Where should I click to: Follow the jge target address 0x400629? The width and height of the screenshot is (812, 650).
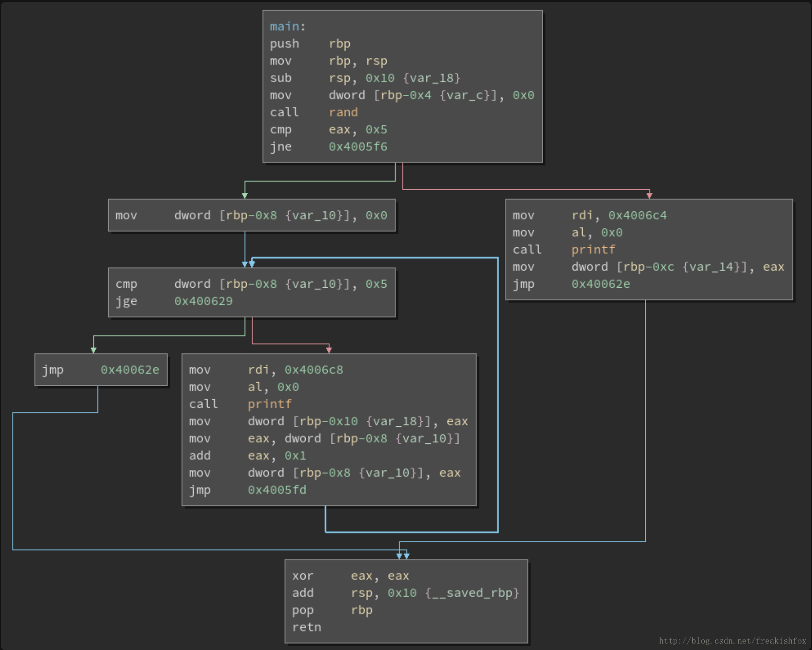[203, 301]
